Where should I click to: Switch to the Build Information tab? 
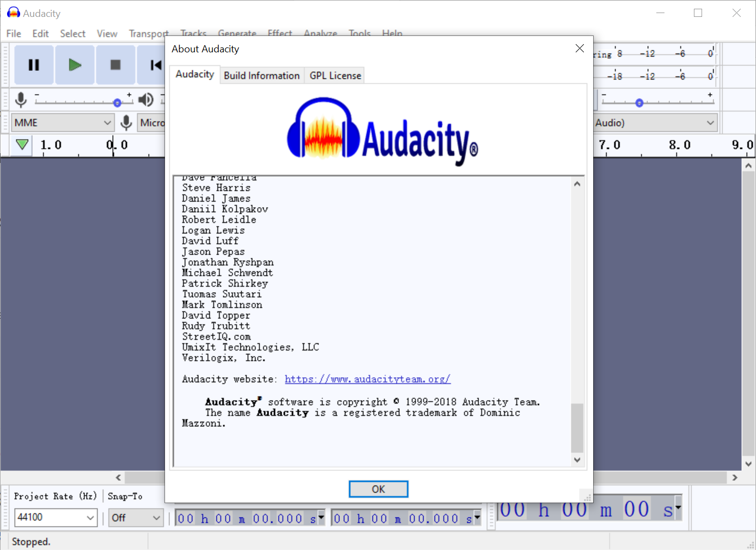[x=261, y=75]
